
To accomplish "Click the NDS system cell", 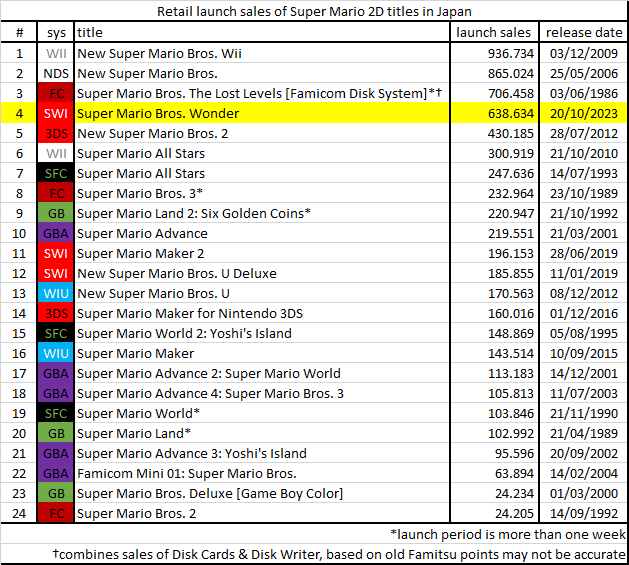I will pyautogui.click(x=56, y=73).
